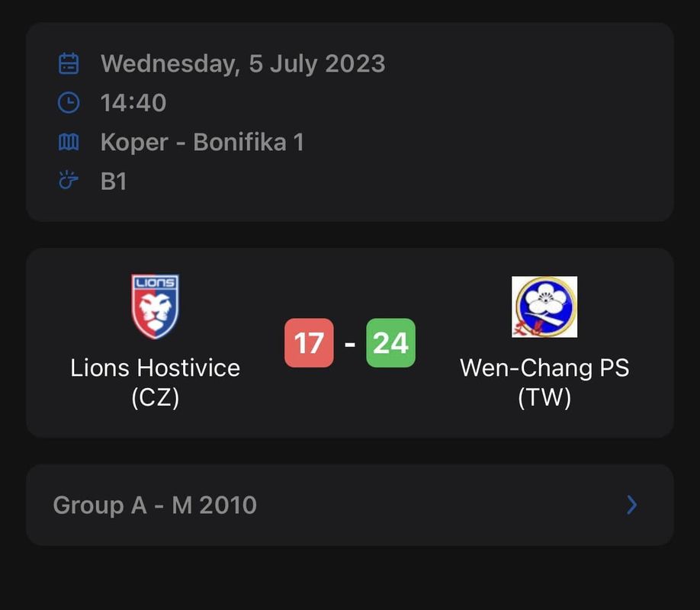Tap the match details info card
700x610 pixels.
click(x=350, y=122)
